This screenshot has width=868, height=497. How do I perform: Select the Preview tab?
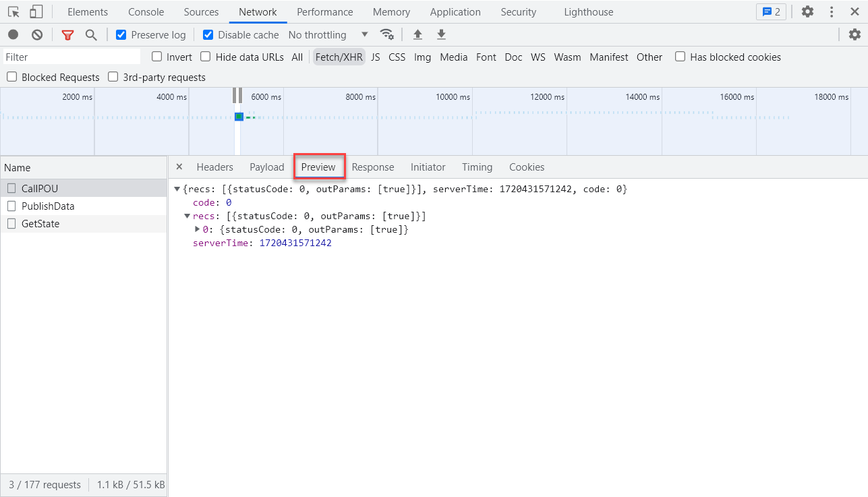pyautogui.click(x=318, y=167)
